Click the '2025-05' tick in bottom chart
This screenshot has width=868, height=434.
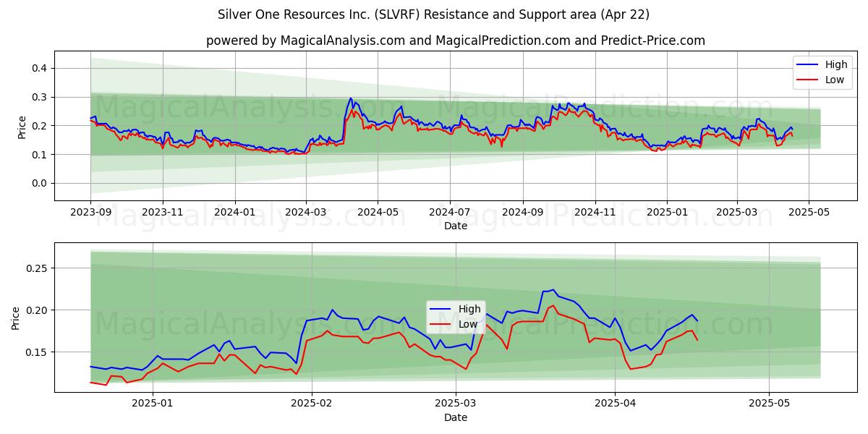[x=770, y=404]
